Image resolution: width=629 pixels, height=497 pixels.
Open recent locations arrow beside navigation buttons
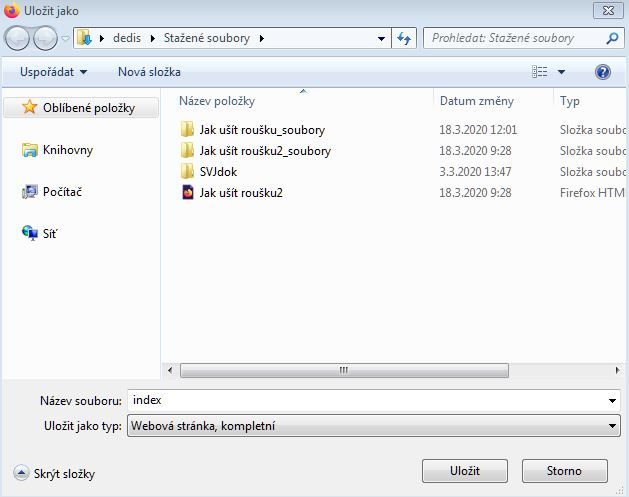click(65, 39)
